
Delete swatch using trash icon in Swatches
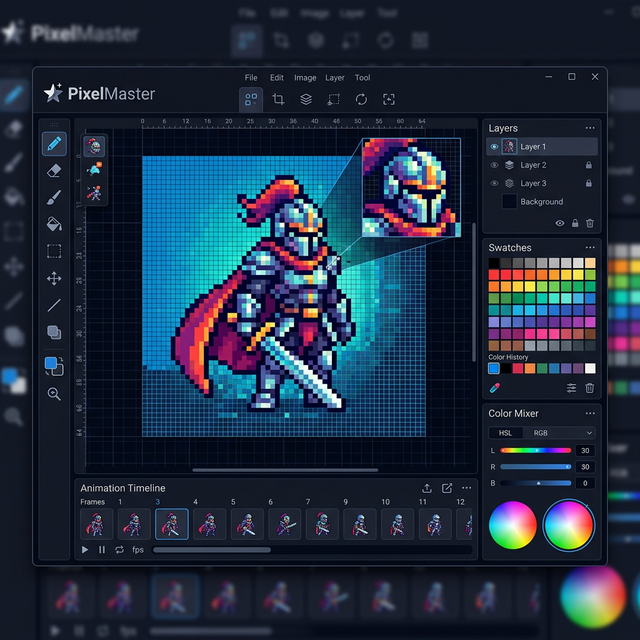click(590, 388)
